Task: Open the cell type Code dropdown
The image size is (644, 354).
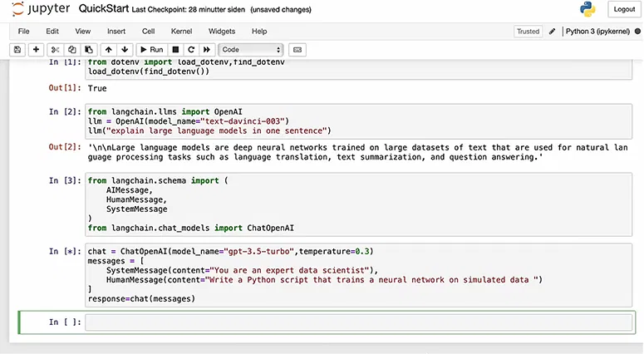Action: click(251, 50)
